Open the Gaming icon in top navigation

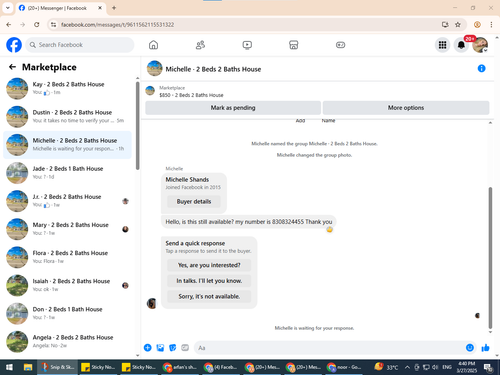340,45
